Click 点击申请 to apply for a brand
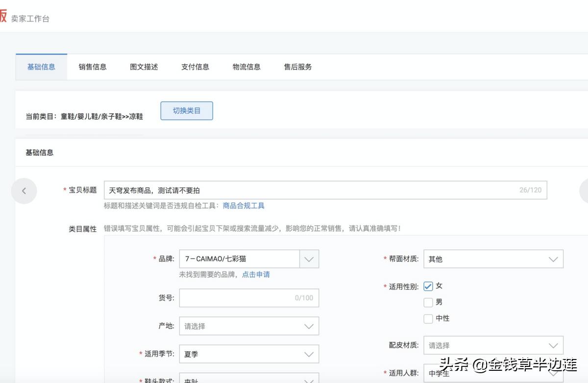The image size is (588, 383). point(255,275)
